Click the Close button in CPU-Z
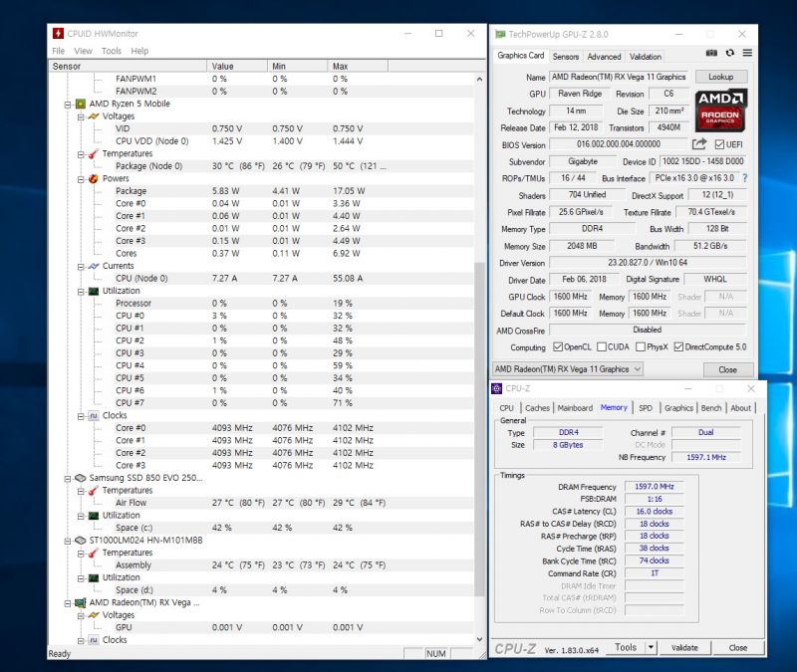This screenshot has width=797, height=672. (x=738, y=648)
